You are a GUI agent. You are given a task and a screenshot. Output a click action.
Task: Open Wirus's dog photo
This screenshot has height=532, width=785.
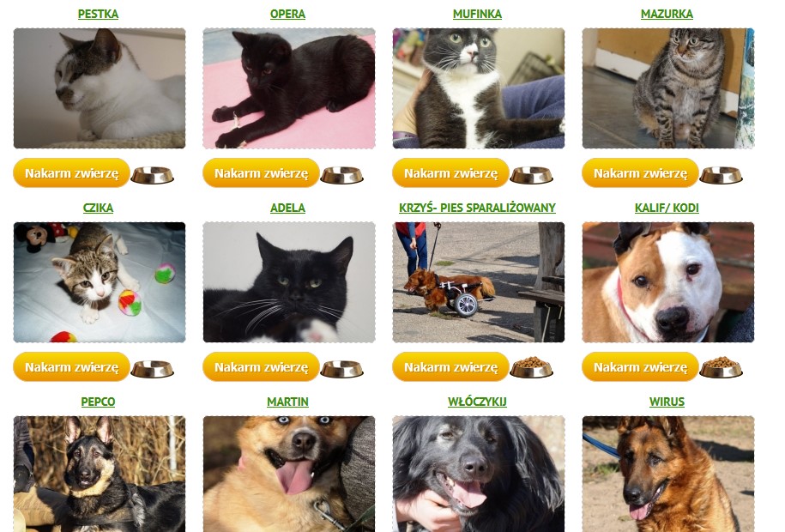click(x=668, y=474)
